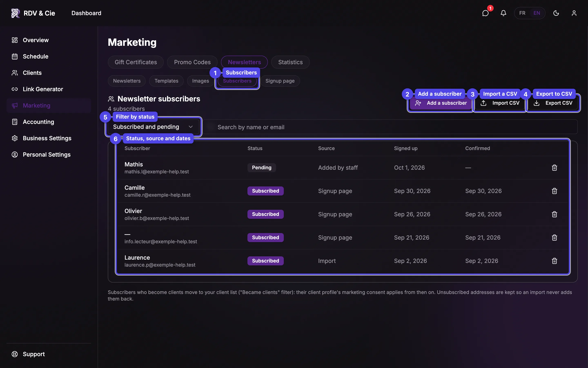Switch language to EN

click(x=537, y=13)
